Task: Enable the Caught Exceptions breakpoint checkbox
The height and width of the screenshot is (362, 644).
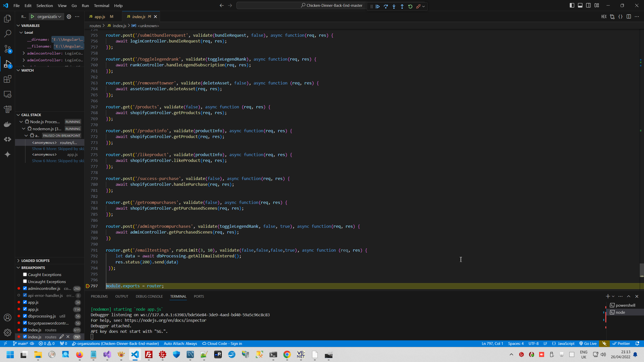Action: click(25, 275)
